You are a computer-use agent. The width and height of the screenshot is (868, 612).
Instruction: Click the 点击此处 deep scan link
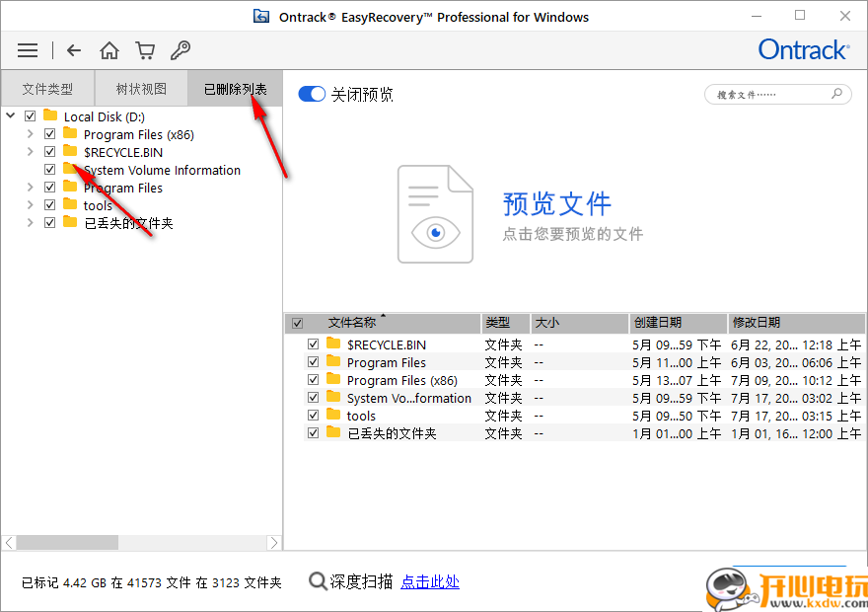coord(429,581)
